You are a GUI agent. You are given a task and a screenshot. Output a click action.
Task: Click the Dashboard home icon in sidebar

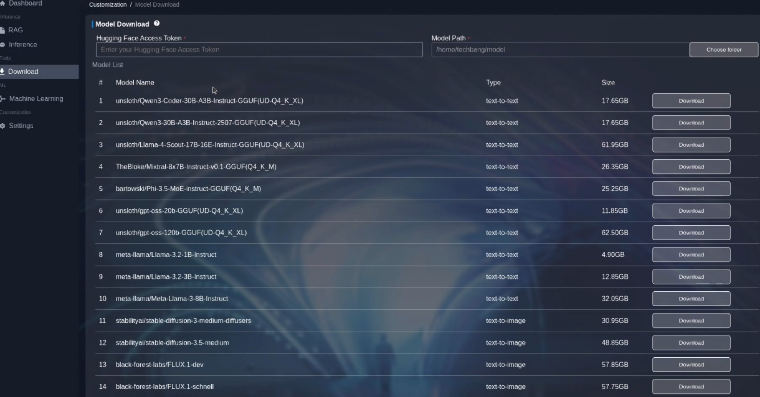[2, 3]
